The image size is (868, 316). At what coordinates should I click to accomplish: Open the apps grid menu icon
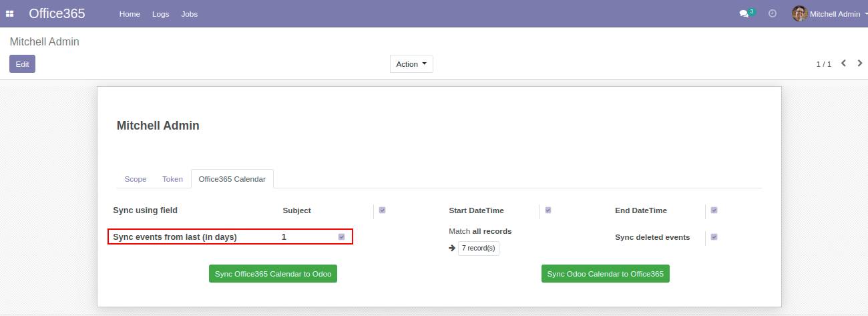pos(10,14)
